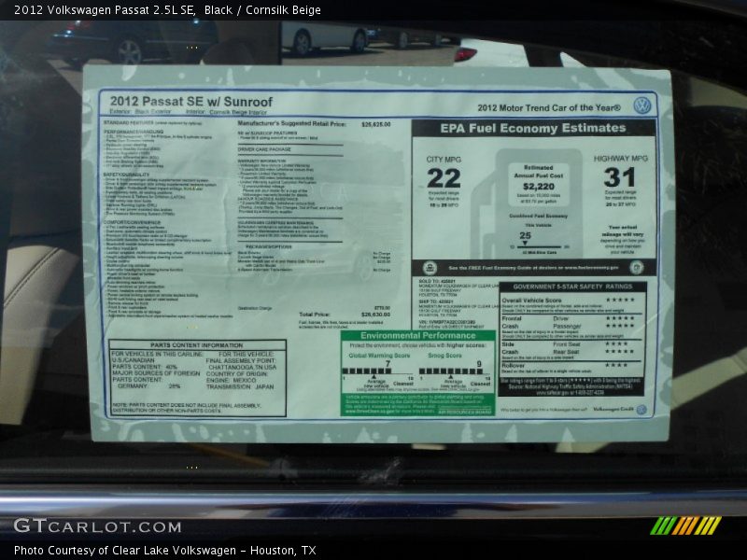Click the annual fuel cost "$2,220"
Screen dimensions: 747x560
pyautogui.click(x=539, y=187)
